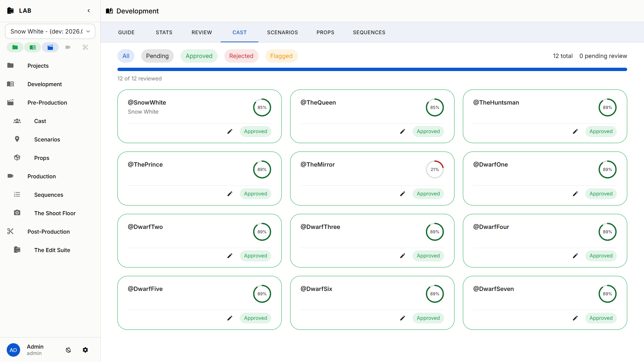The image size is (644, 362).
Task: Collapse the LAB sidebar chevron
Action: (x=89, y=11)
